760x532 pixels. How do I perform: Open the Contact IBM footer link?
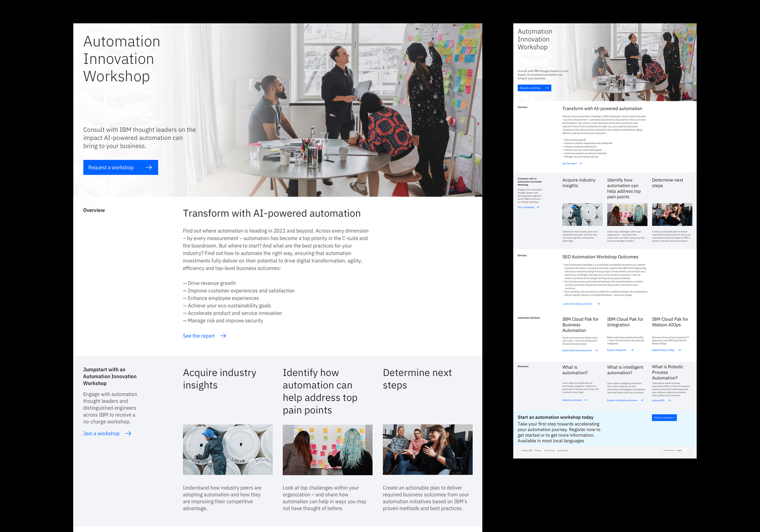tap(527, 450)
